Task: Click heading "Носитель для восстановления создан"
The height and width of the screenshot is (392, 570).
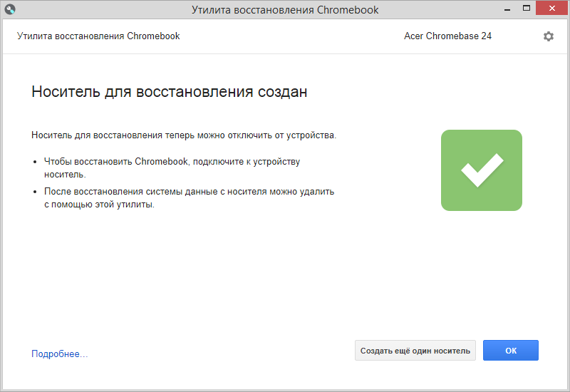Action: coord(170,92)
